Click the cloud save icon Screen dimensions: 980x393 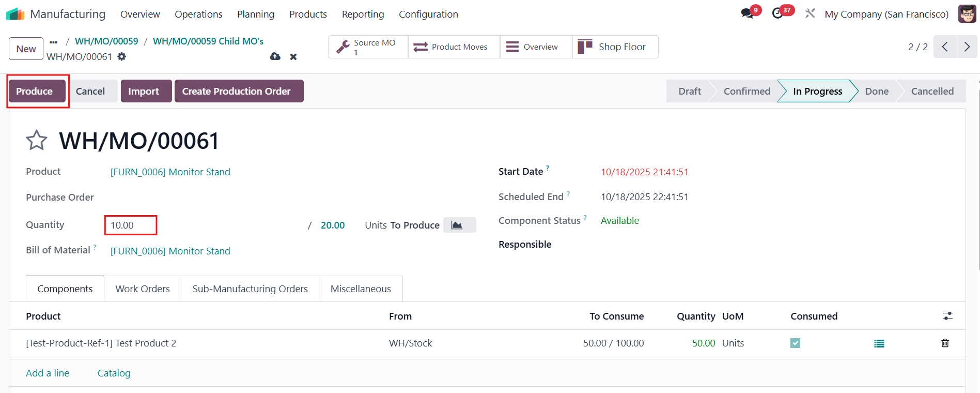[275, 56]
